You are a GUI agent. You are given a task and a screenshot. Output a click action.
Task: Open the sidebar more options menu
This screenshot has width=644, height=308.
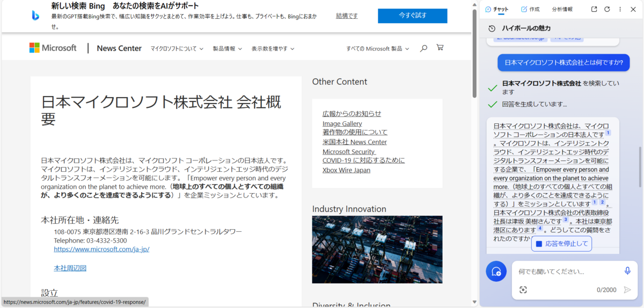620,9
